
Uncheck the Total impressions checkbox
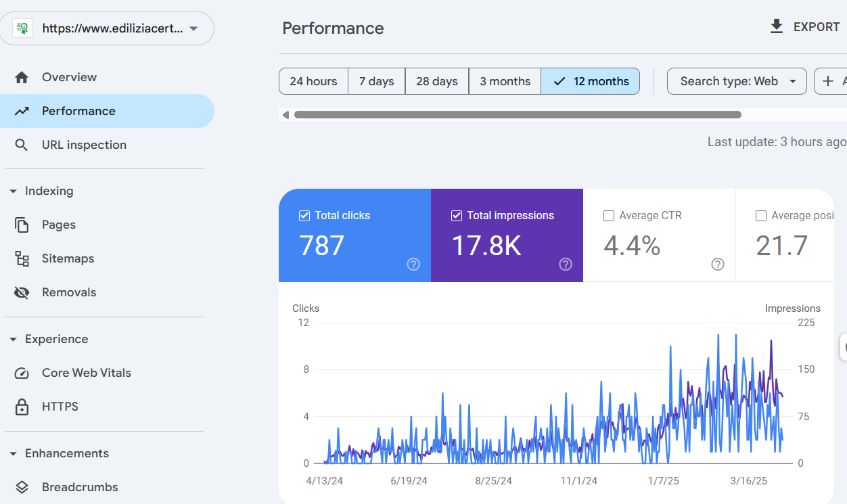[x=457, y=216]
